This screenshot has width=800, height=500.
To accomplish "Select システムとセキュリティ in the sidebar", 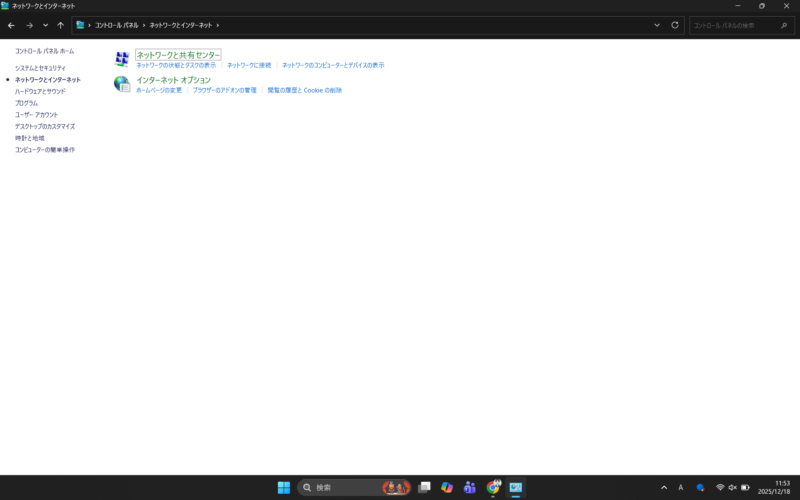I will (40, 68).
